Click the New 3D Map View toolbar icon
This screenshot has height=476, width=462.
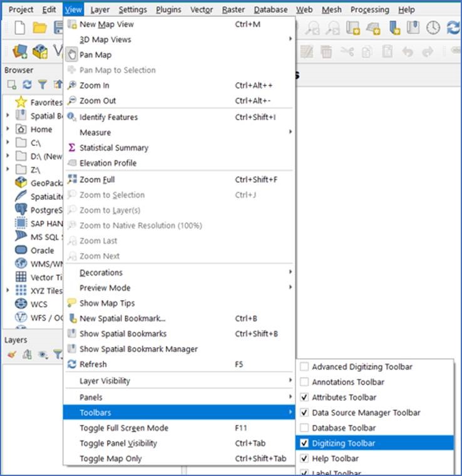coord(374,28)
